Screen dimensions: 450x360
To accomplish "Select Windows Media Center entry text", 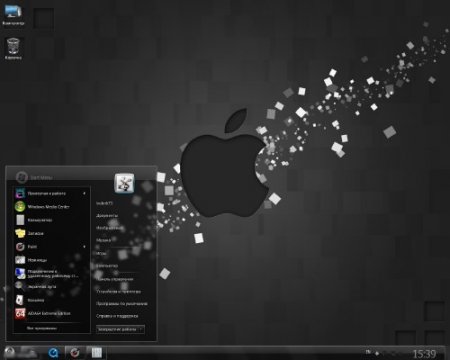I will [48, 207].
